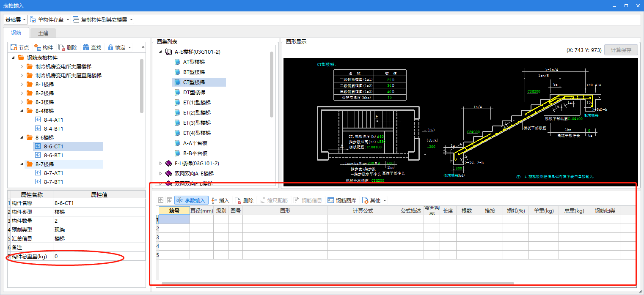Screen dimensions: 644x295
Task: Open the 钢筋图库 rebar library
Action: tap(342, 200)
